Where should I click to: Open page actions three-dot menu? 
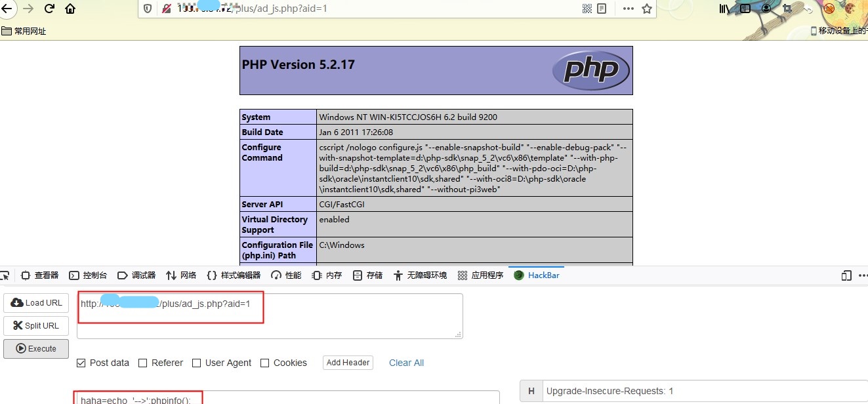pyautogui.click(x=629, y=9)
